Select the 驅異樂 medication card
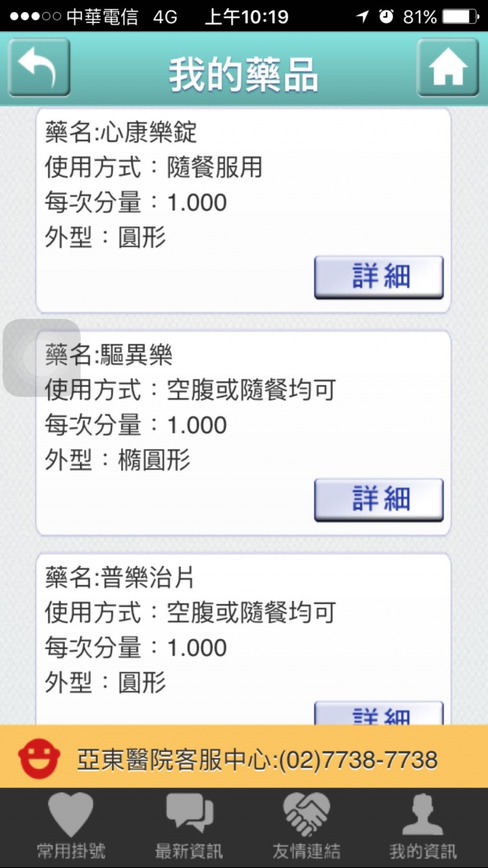The height and width of the screenshot is (868, 488). [x=243, y=433]
